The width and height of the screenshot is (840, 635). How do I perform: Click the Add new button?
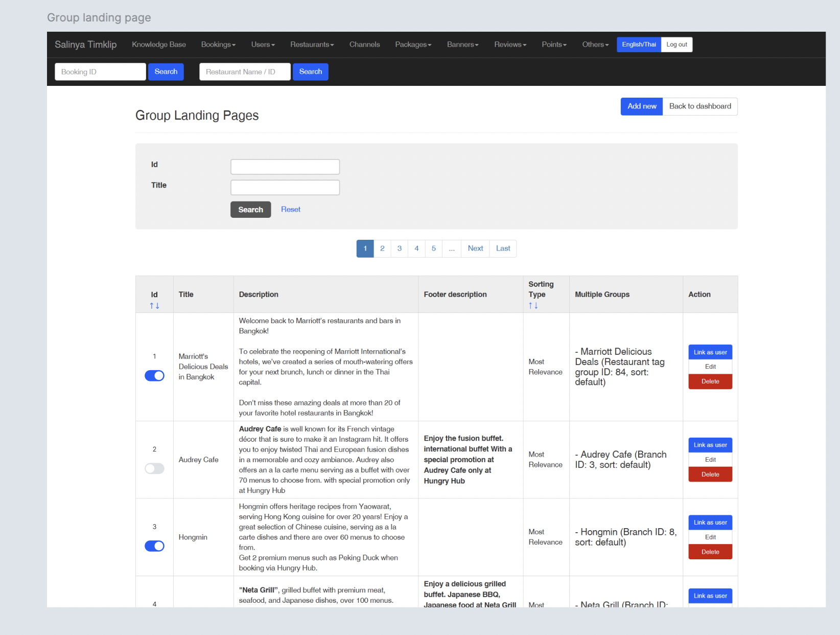pos(642,106)
